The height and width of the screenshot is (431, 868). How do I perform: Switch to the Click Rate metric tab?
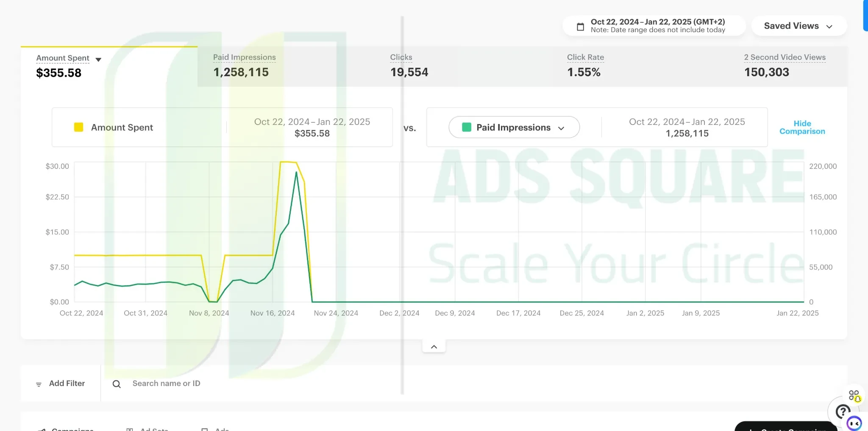640,66
